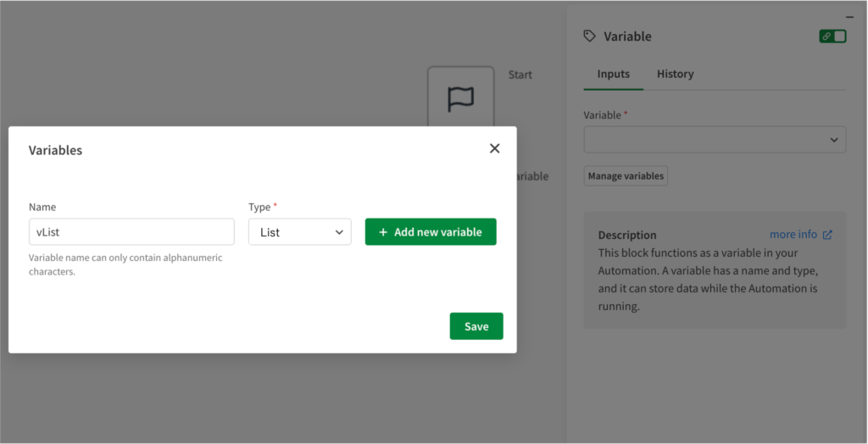Switch to the Inputs tab
The width and height of the screenshot is (868, 444).
coord(613,74)
